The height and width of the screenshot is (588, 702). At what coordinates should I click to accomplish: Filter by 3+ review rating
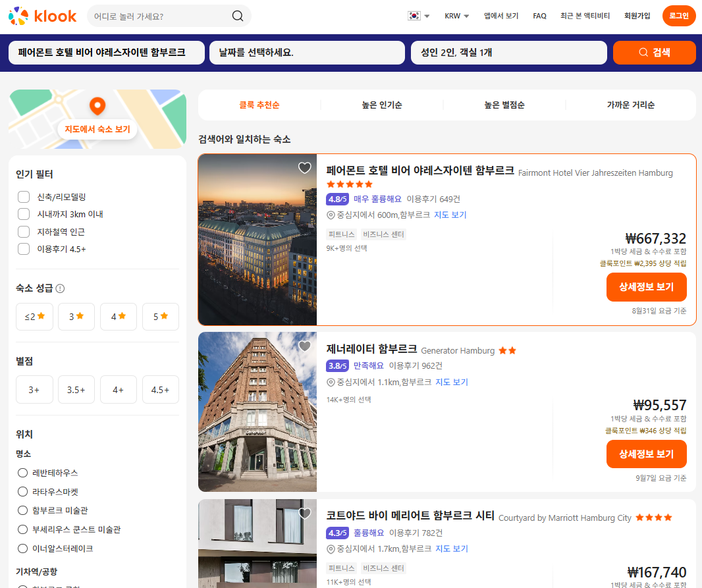coord(34,390)
